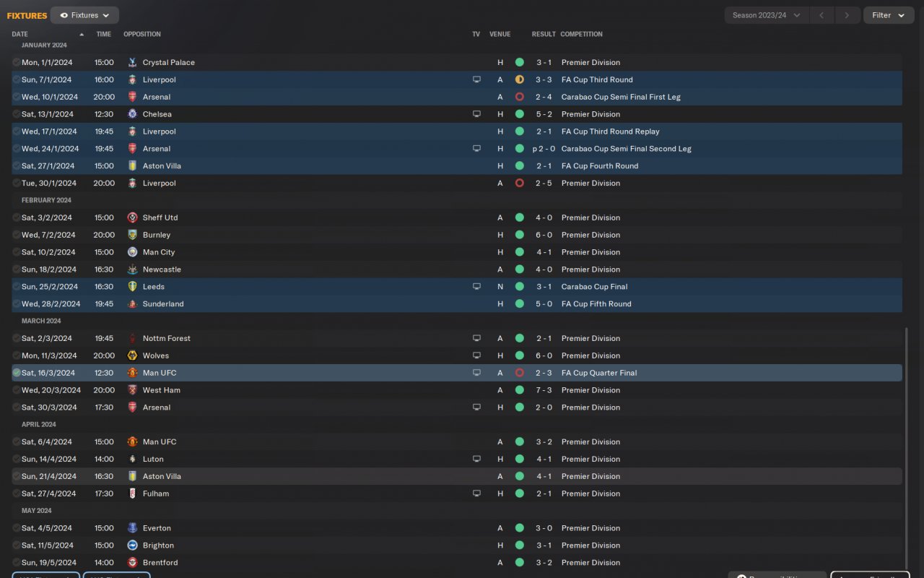Toggle the tick on Sat, 16/3/2024 fixture

click(x=17, y=373)
